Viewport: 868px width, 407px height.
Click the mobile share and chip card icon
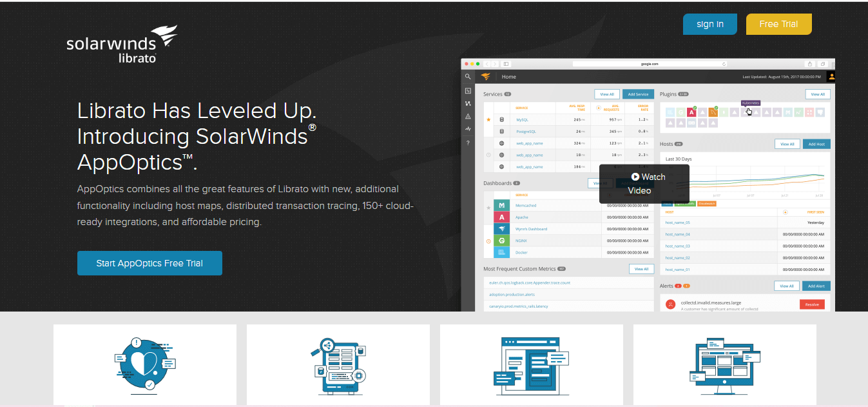[x=338, y=365]
